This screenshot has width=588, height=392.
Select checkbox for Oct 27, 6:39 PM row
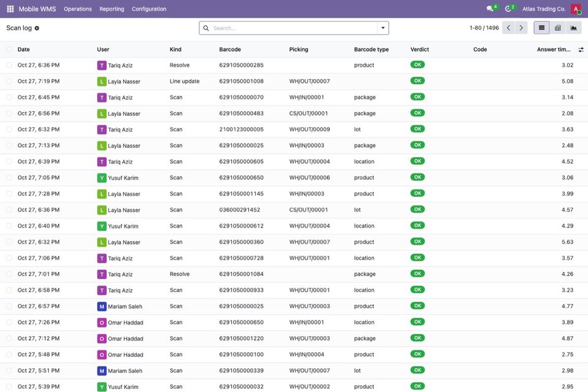(9, 162)
